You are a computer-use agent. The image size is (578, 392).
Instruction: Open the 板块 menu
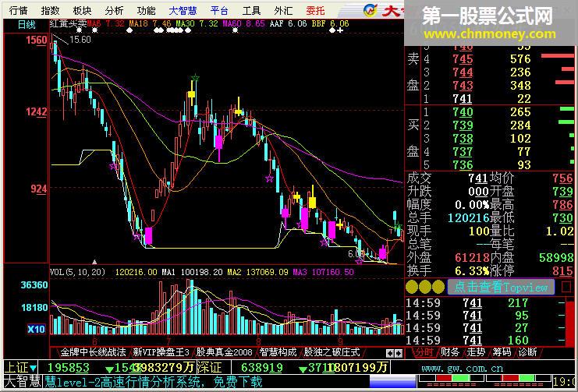tap(82, 10)
